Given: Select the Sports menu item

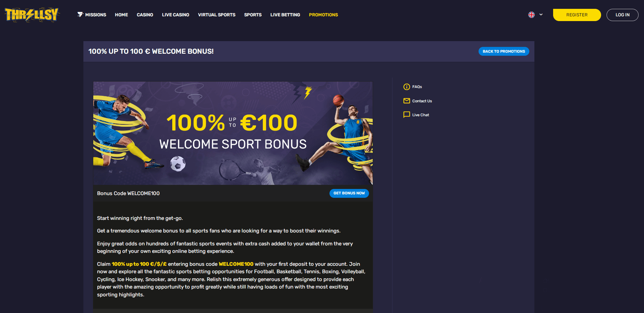Looking at the screenshot, I should pos(253,15).
